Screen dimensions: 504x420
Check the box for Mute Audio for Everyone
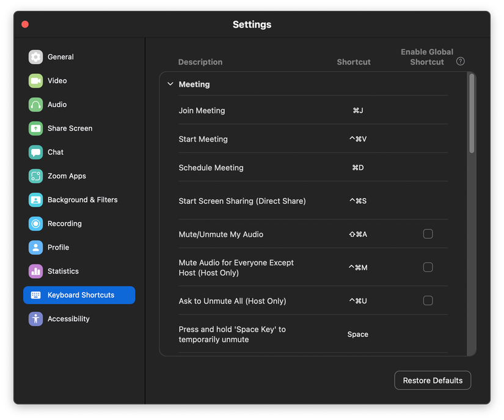pos(428,267)
